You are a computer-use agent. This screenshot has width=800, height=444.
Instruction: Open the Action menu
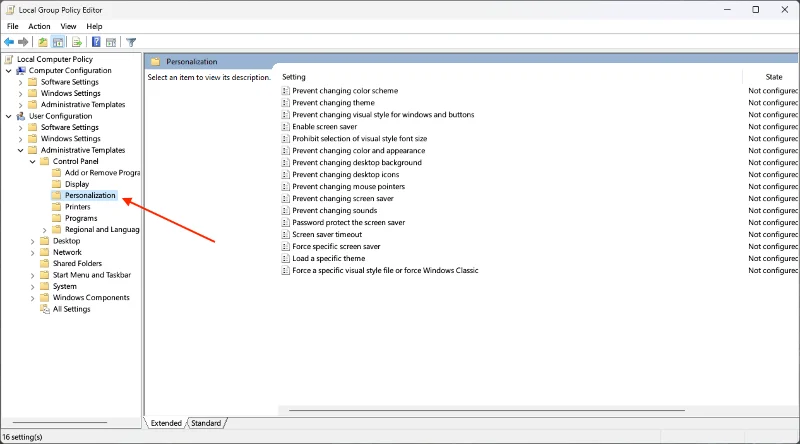click(39, 26)
